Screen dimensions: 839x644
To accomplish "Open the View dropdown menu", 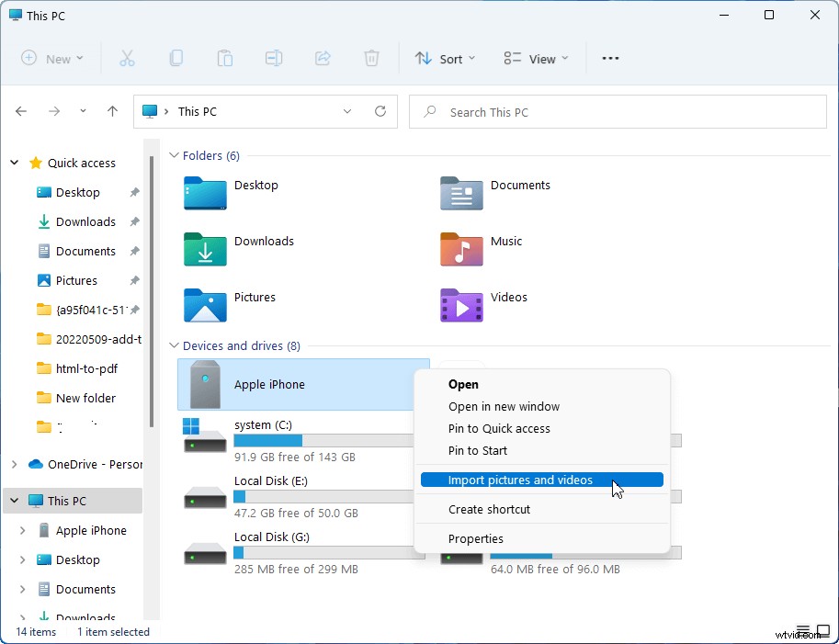I will [536, 58].
